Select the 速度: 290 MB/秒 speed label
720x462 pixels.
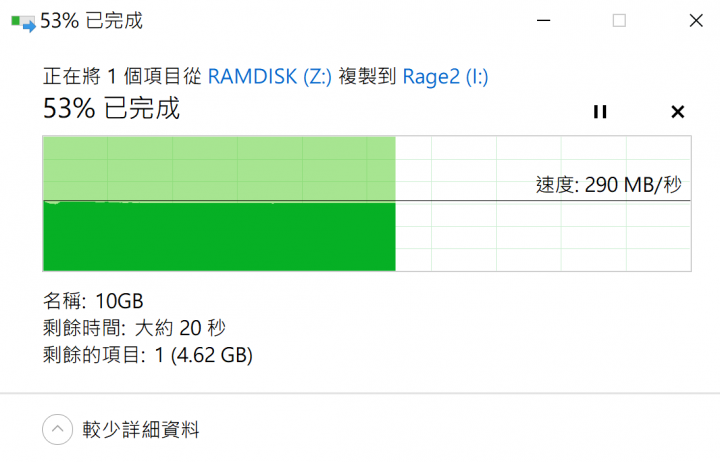point(608,185)
